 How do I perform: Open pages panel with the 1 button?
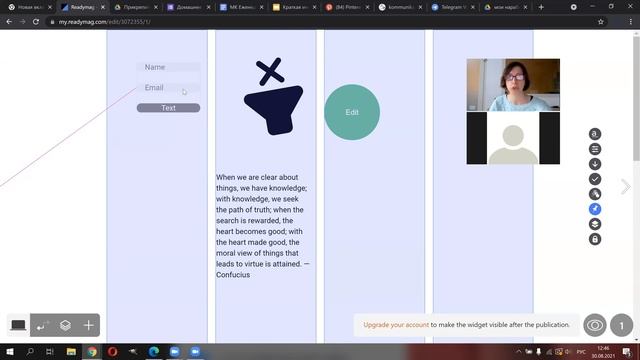click(621, 325)
